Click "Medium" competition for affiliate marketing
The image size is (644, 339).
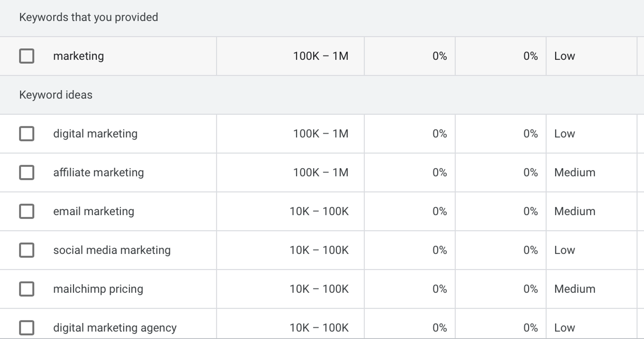[574, 173]
